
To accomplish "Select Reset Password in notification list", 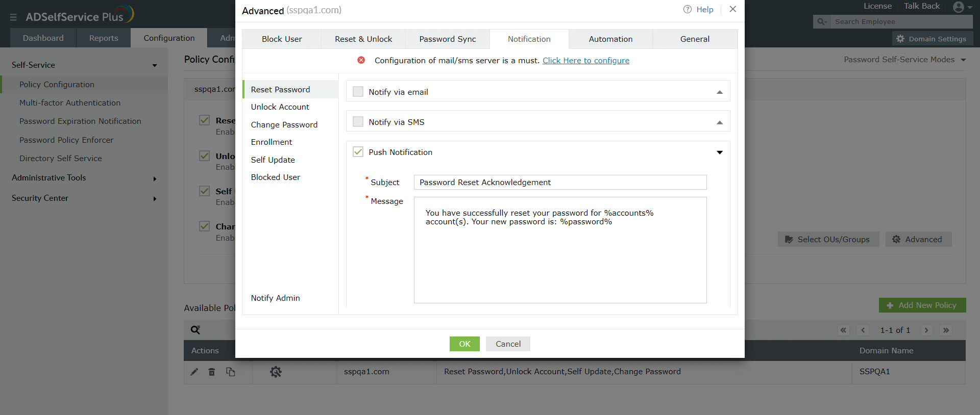I will pyautogui.click(x=290, y=90).
